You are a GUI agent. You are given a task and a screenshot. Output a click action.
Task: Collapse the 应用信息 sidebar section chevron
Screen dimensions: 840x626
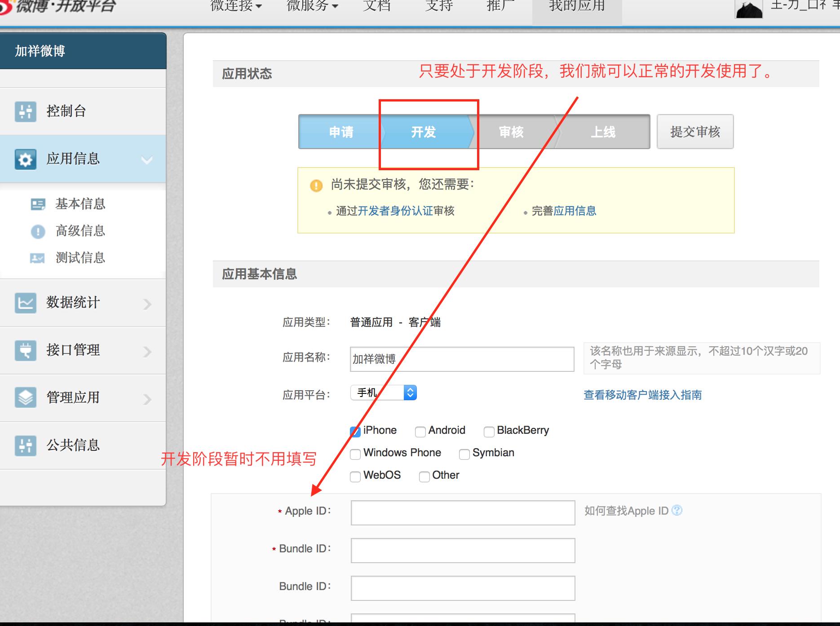point(147,160)
